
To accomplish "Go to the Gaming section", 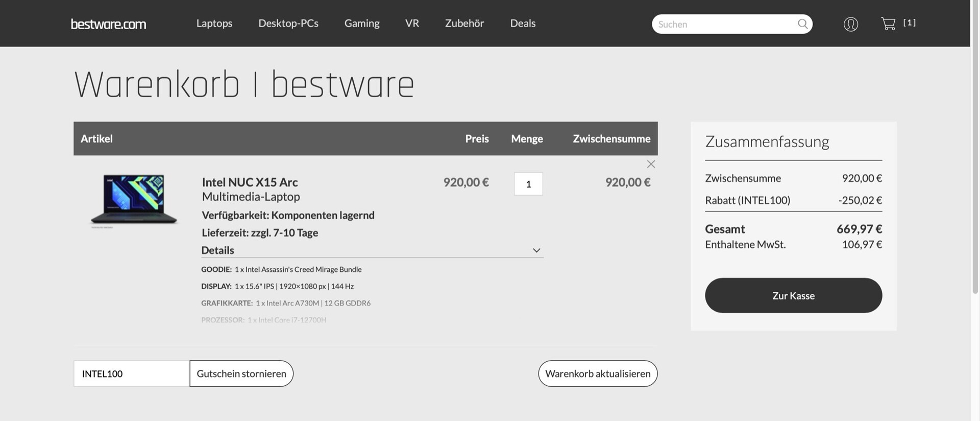I will pos(362,24).
